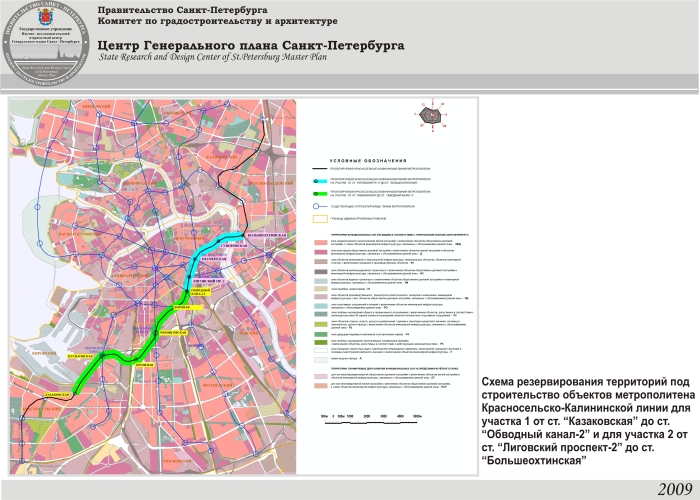Click the year 2009 in footer
Screen dimensions: 700x500
(x=674, y=487)
